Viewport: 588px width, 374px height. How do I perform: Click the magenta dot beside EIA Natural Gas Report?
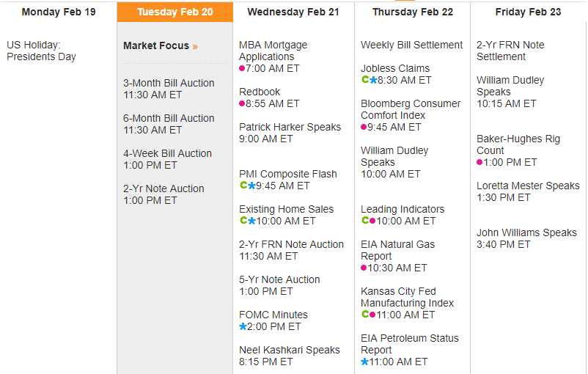(364, 268)
